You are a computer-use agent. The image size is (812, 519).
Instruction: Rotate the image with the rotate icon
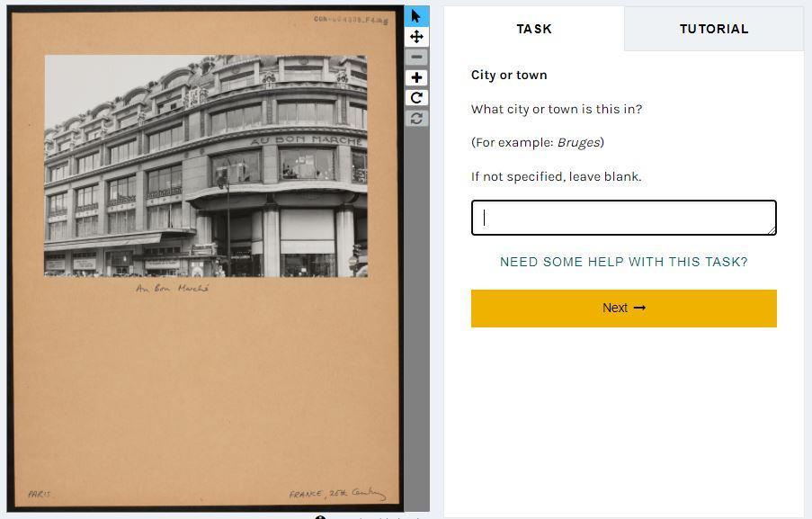416,98
